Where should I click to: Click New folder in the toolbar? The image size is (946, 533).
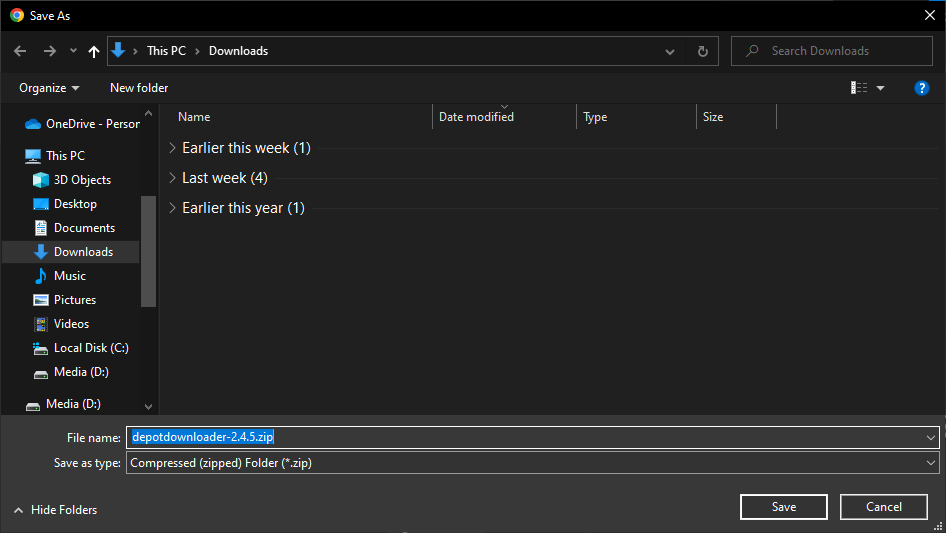[x=139, y=88]
